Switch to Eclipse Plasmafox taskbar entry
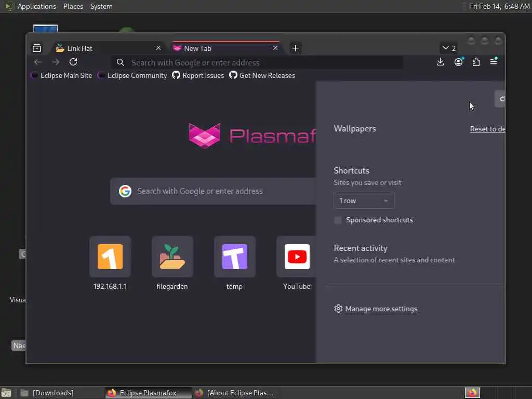Image resolution: width=532 pixels, height=399 pixels. tap(148, 393)
